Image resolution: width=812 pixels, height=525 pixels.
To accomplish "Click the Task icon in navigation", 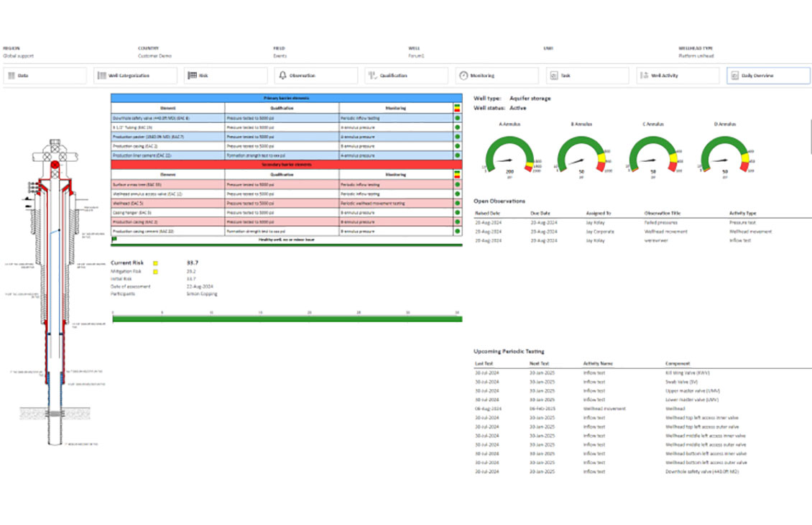I will pos(554,76).
